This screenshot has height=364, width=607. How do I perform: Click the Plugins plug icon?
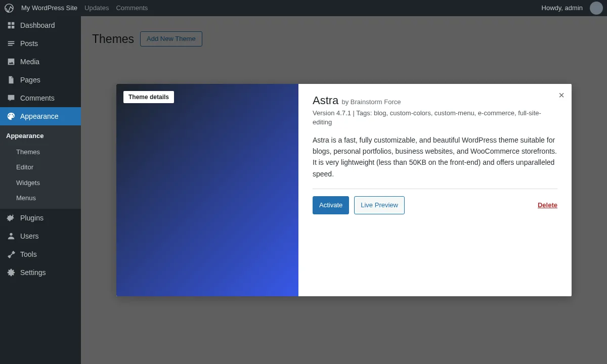11,218
